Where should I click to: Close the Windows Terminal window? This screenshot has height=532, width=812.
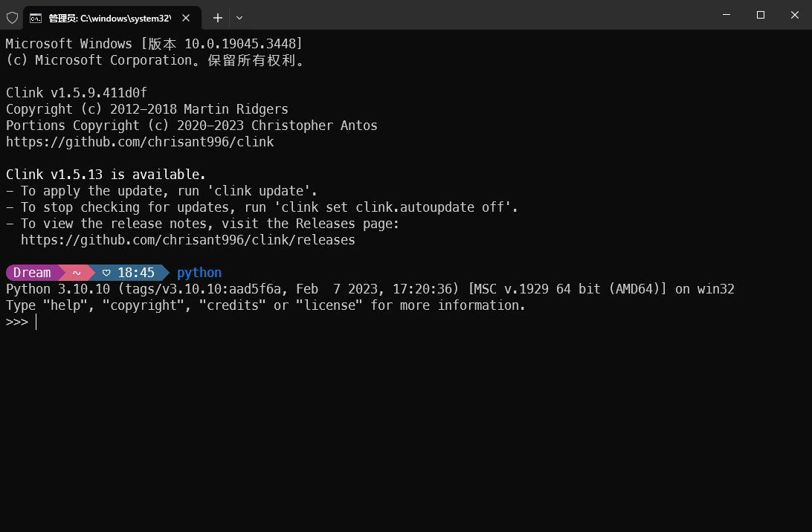(x=794, y=15)
